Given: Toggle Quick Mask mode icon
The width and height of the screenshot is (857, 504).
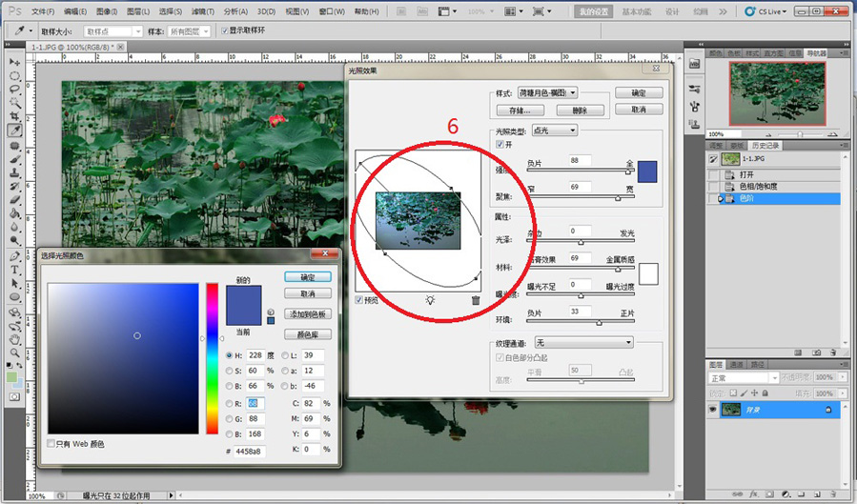Looking at the screenshot, I should point(14,397).
